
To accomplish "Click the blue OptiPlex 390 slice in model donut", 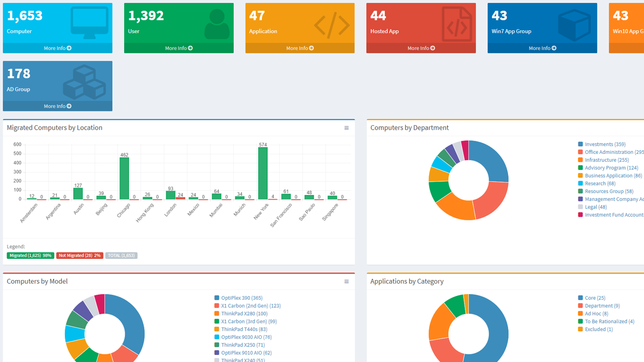I will pos(132,319).
